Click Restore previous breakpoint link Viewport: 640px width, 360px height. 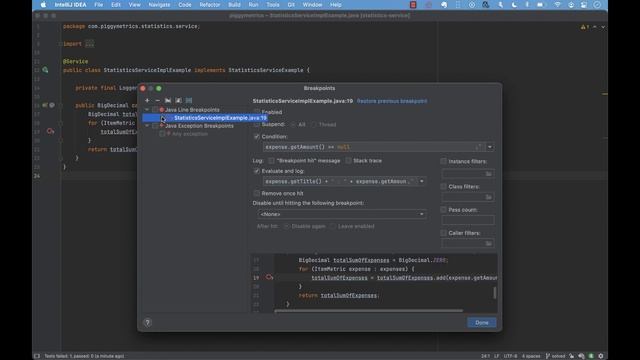392,101
